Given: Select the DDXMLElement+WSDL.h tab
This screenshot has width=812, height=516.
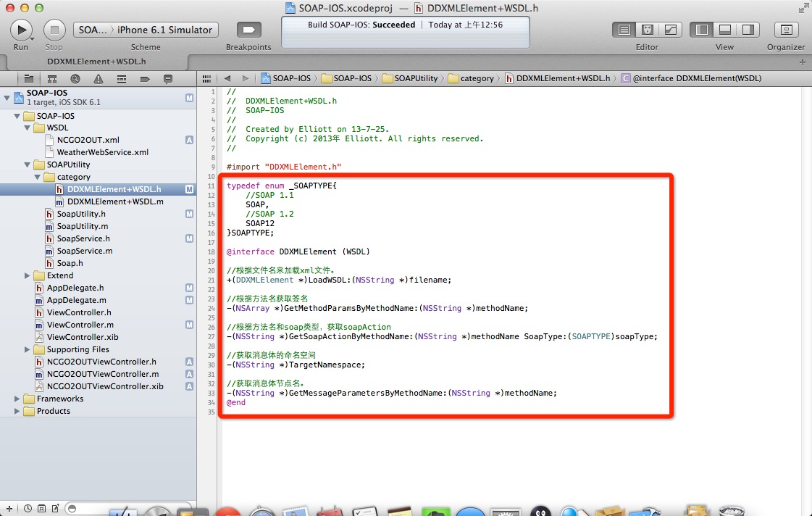Looking at the screenshot, I should click(x=96, y=62).
